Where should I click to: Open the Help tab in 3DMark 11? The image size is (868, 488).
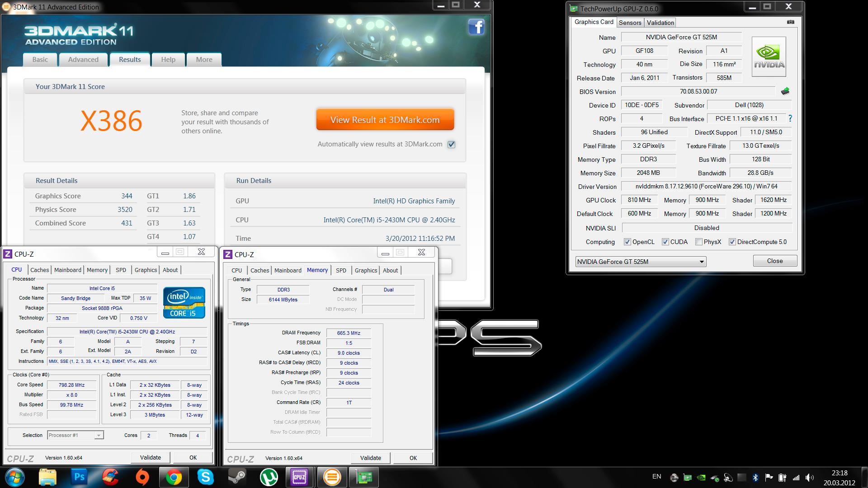coord(168,60)
